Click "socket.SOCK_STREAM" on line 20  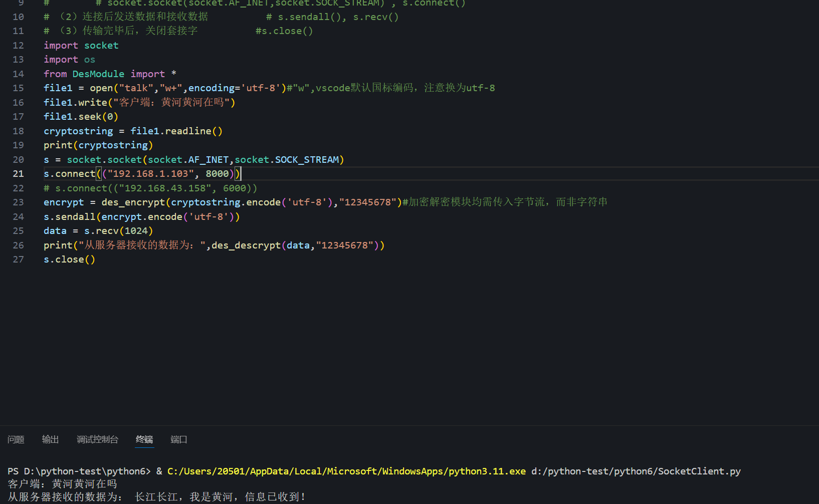[287, 160]
